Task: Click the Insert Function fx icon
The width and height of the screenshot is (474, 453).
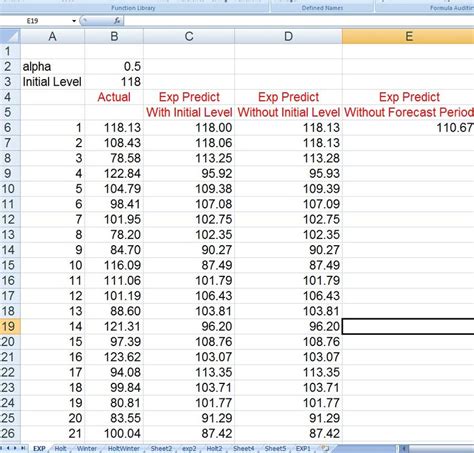Action: tap(117, 21)
